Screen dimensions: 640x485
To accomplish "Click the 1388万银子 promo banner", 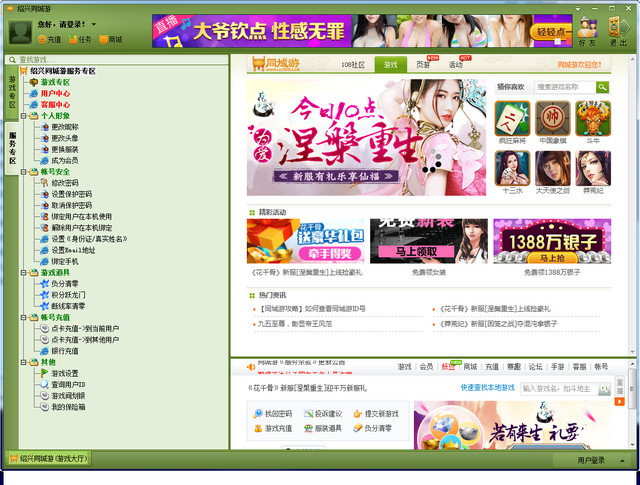I will [552, 241].
